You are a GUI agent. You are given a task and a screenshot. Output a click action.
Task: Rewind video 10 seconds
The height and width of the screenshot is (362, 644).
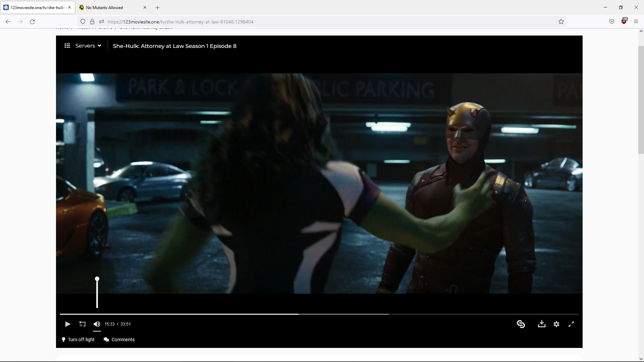pyautogui.click(x=82, y=324)
